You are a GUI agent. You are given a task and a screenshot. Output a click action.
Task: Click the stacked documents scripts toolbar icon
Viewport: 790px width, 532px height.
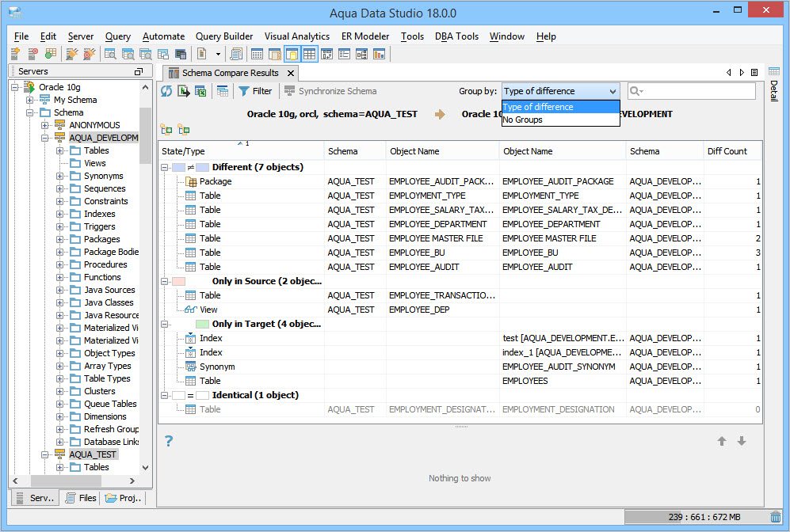(236, 53)
